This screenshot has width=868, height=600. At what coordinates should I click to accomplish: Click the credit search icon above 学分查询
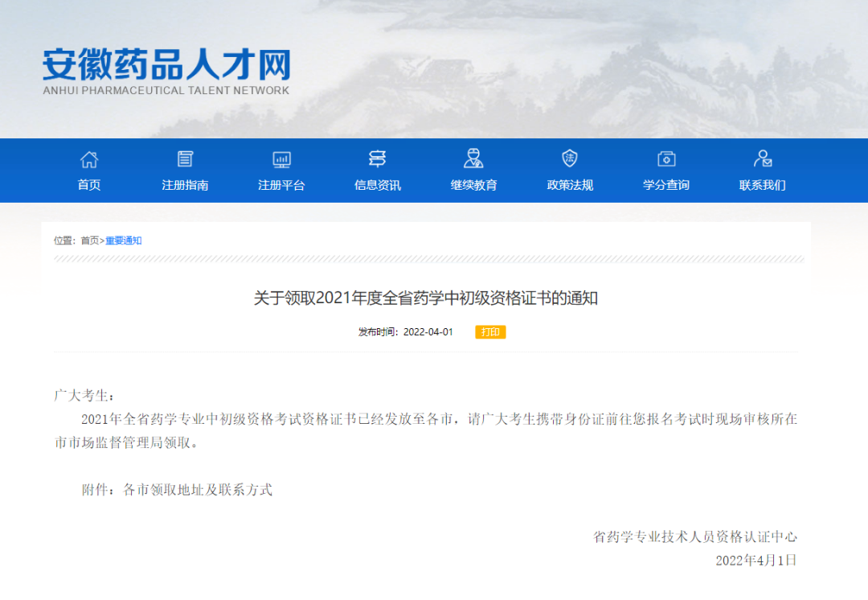click(x=666, y=159)
